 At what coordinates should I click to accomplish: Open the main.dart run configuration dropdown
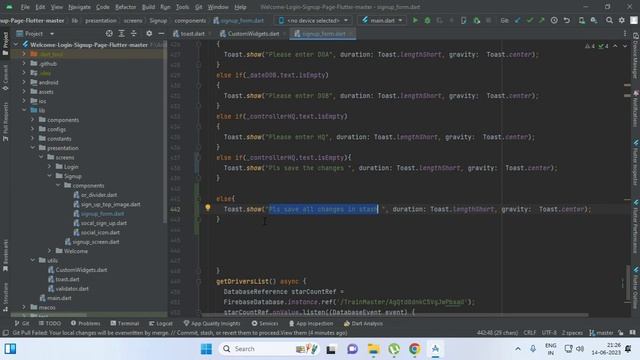click(x=382, y=20)
